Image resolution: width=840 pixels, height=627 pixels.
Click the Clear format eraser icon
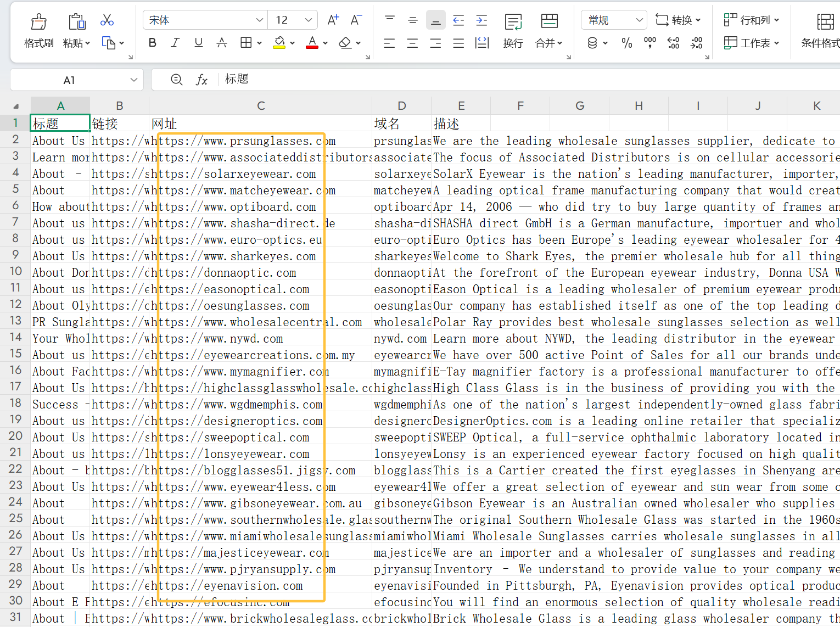pyautogui.click(x=345, y=43)
